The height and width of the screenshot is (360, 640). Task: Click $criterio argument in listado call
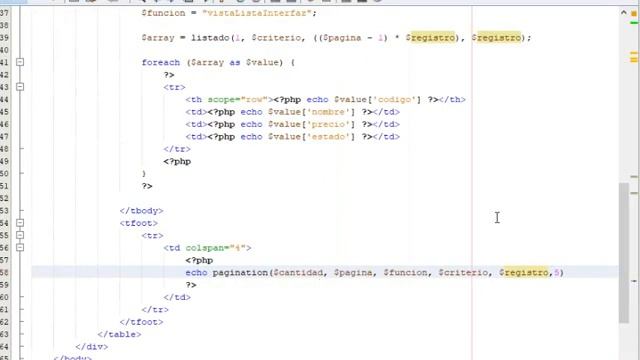tap(276, 38)
